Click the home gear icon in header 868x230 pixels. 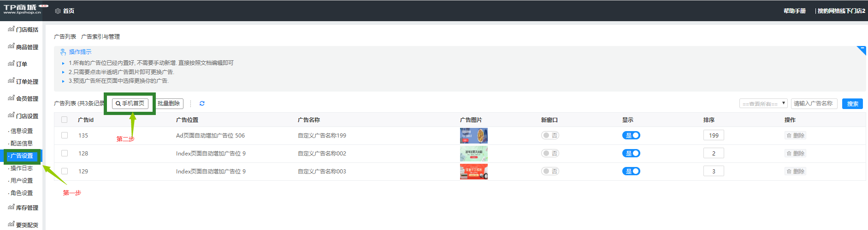[x=58, y=11]
